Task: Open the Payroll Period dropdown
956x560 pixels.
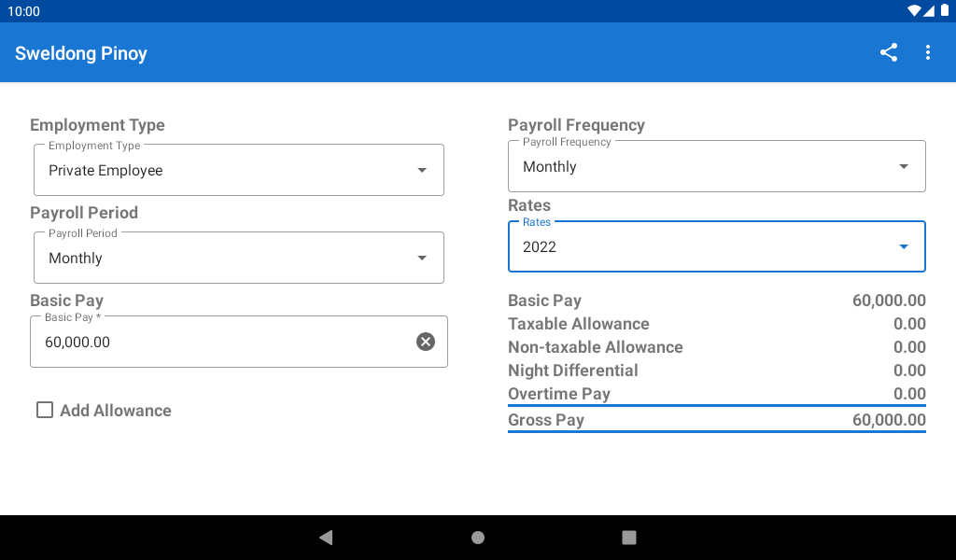Action: [x=239, y=258]
